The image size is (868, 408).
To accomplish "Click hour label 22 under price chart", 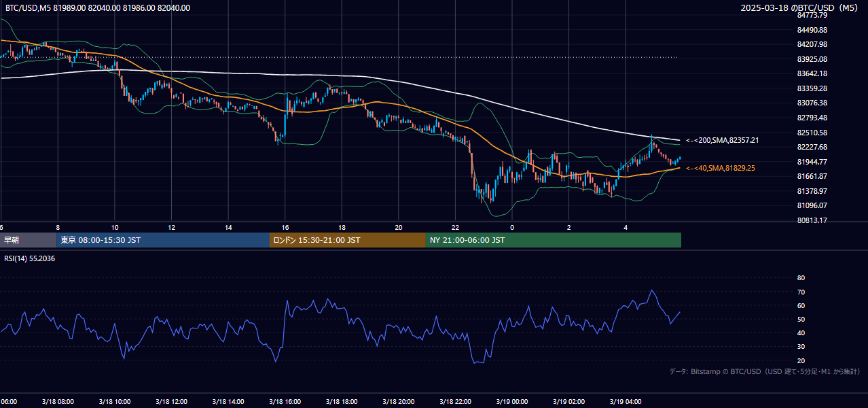I will (455, 228).
